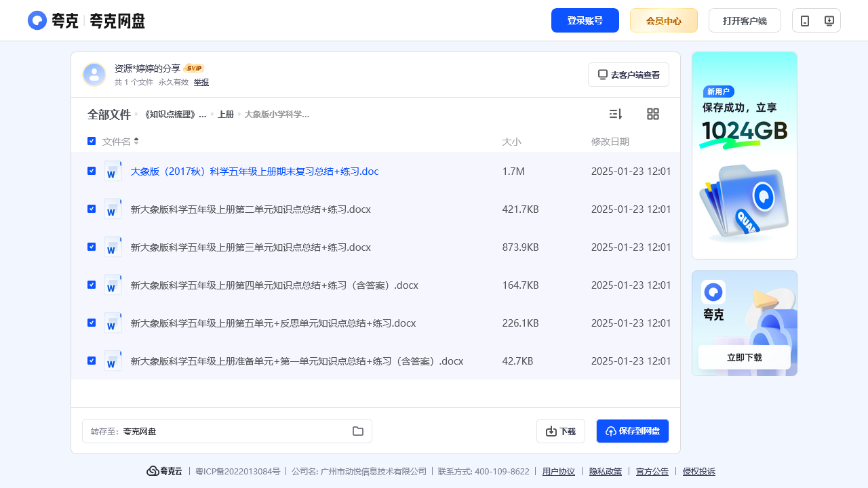Click Word icon of 第二单元 file

(113, 209)
